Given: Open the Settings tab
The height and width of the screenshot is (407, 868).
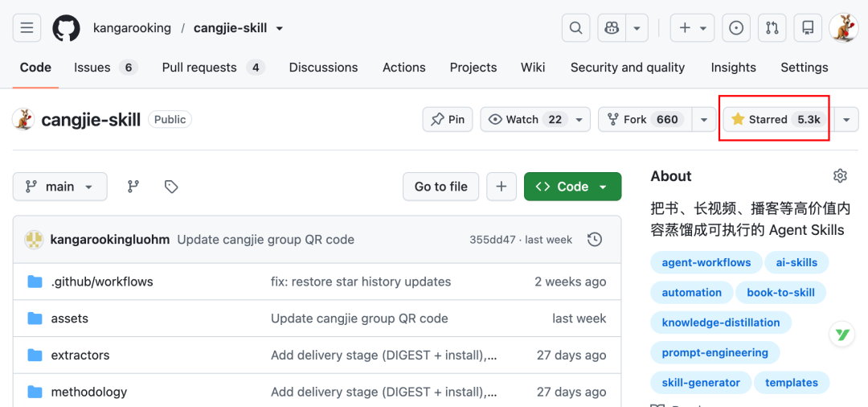Looking at the screenshot, I should pyautogui.click(x=805, y=68).
